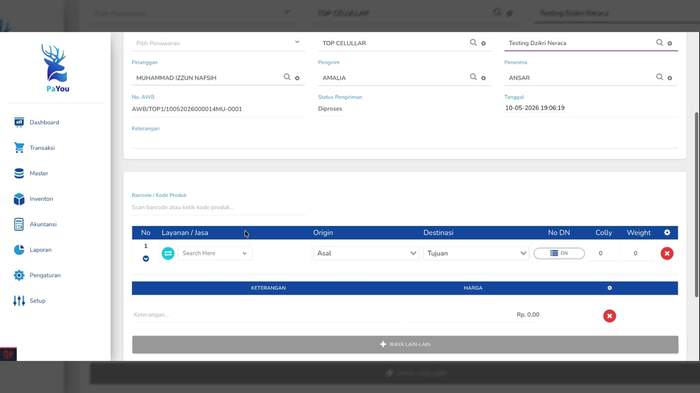Click the AWB number text
Image resolution: width=700 pixels, height=393 pixels.
[x=187, y=109]
